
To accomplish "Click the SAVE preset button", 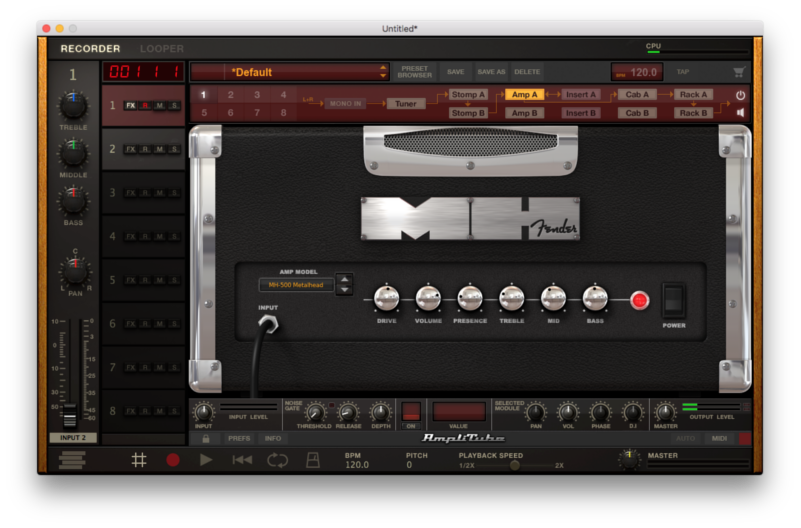I will (x=456, y=72).
